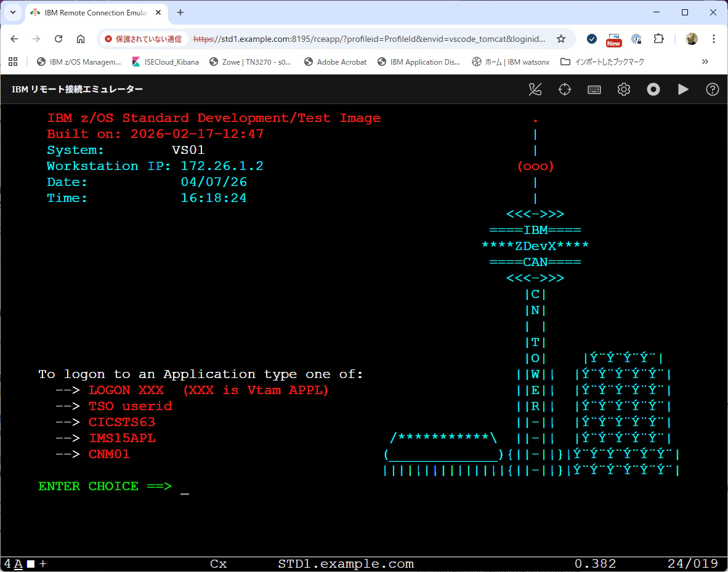This screenshot has height=572, width=728.
Task: Click the date value 04/07/26
Action: (214, 182)
